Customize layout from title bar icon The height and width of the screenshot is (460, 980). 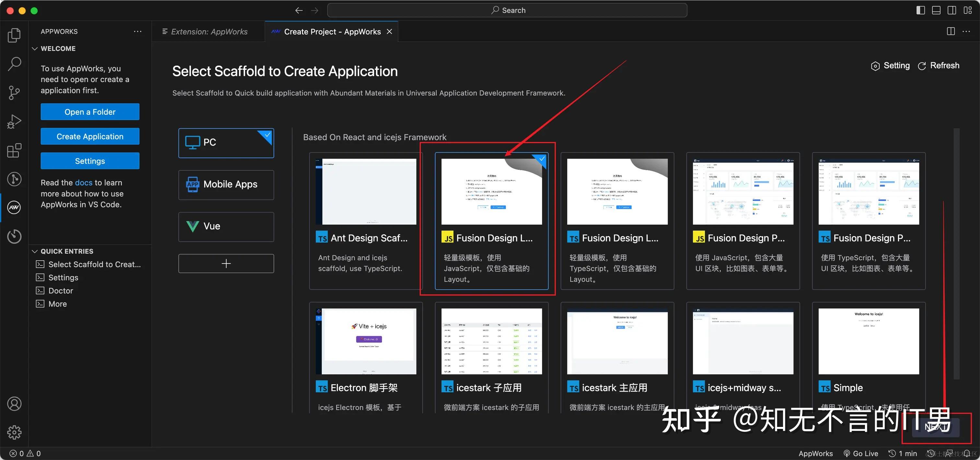point(967,10)
